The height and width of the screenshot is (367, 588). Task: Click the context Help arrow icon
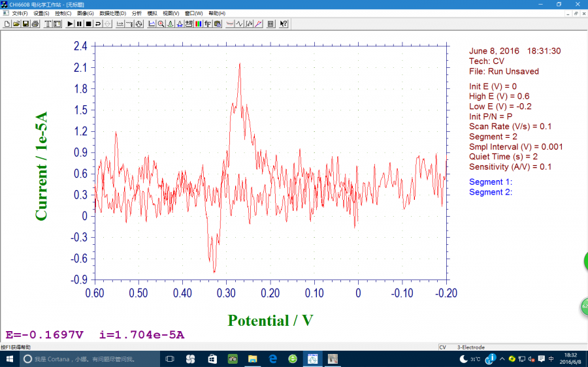[284, 24]
